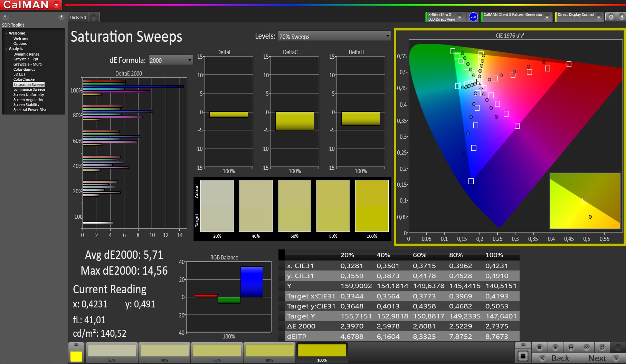Open the dE Formula dropdown
This screenshot has width=626, height=364.
[170, 60]
